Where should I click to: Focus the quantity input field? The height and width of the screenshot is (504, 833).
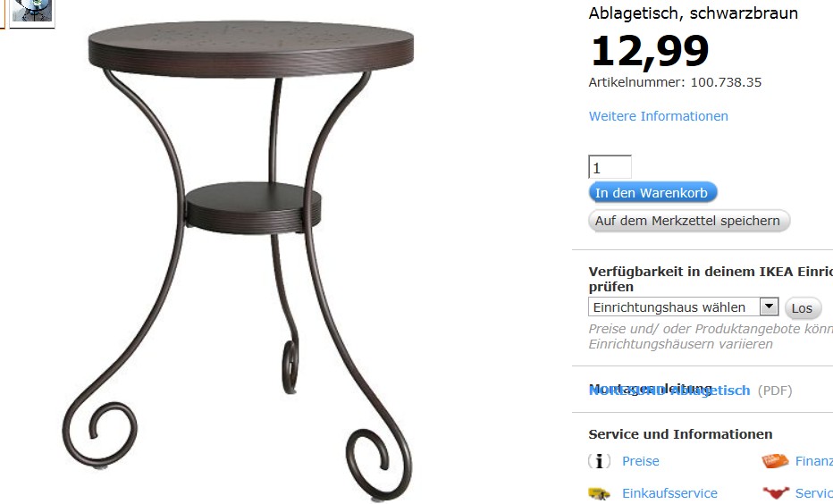tap(610, 167)
